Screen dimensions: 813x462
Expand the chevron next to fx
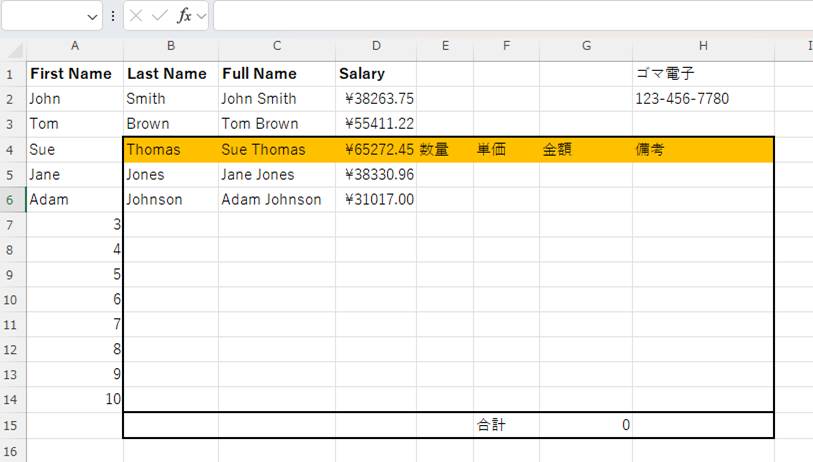point(201,17)
